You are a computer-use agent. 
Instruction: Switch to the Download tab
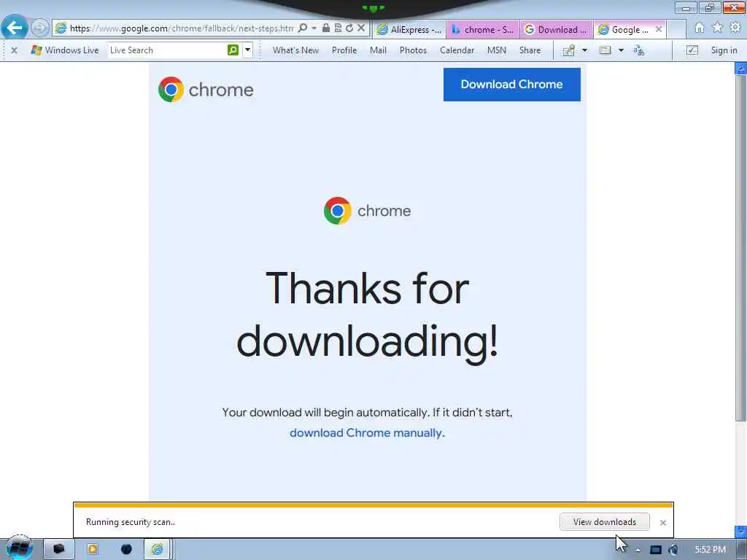557,29
